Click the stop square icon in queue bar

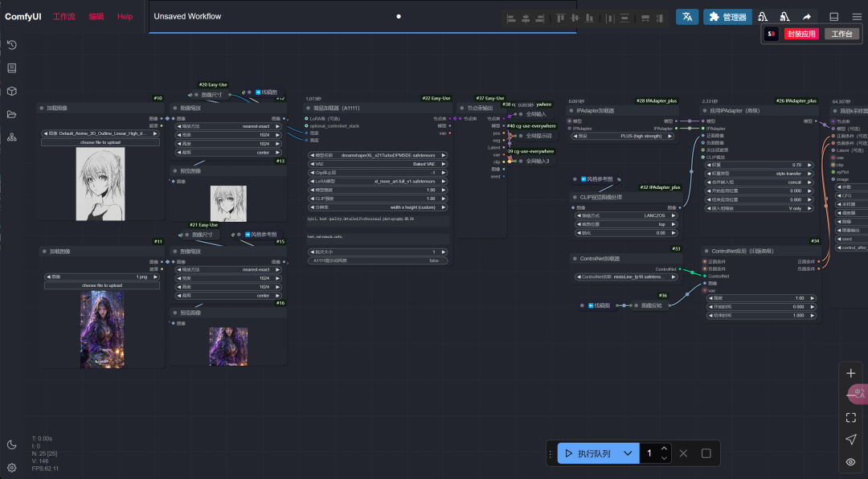[706, 453]
